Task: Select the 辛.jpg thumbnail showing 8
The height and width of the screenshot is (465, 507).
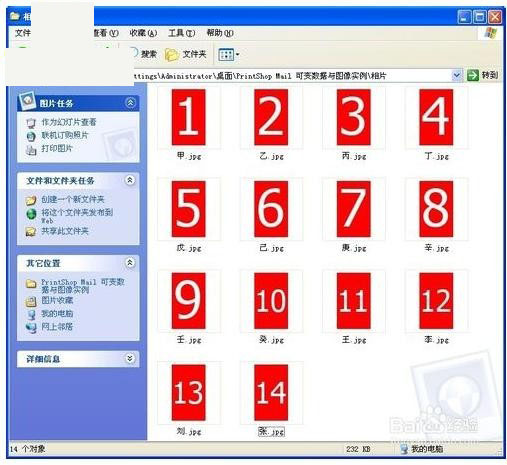Action: tap(436, 209)
